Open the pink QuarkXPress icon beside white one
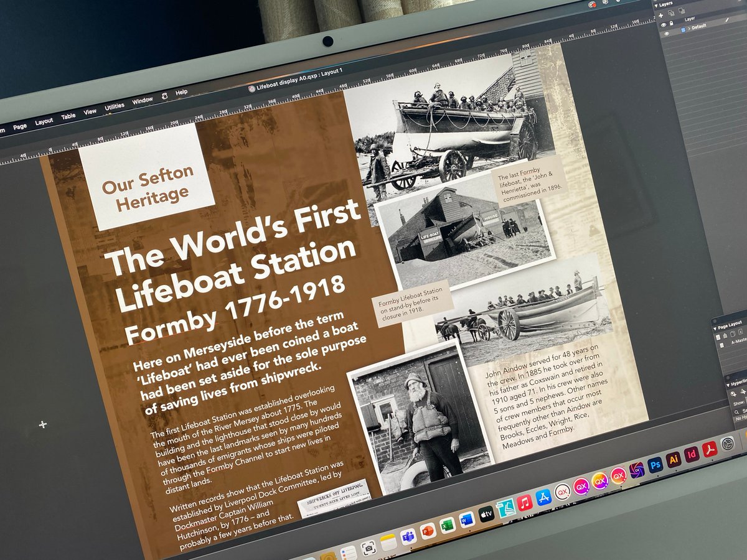Image resolution: width=747 pixels, height=560 pixels. click(x=581, y=487)
